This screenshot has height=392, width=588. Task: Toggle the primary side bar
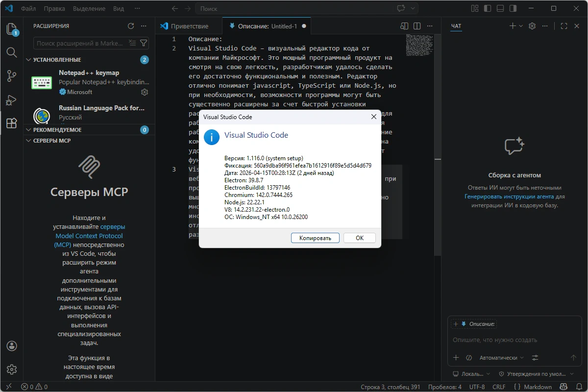coord(487,9)
